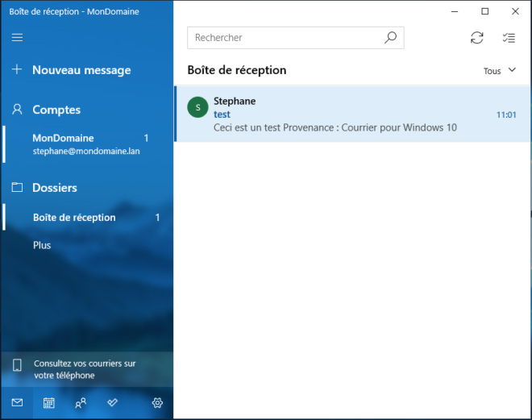Viewport: 532px width, 420px height.
Task: Open the Dossiers section
Action: pos(55,188)
